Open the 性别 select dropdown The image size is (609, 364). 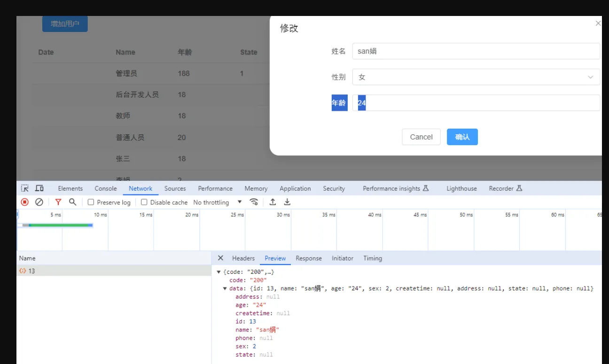pos(476,77)
